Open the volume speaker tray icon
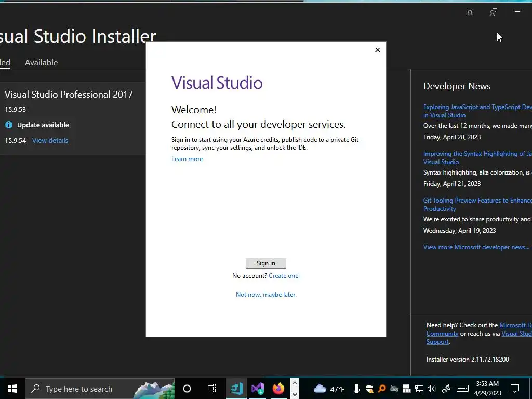Screen dimensions: 532x399 (x=432, y=389)
